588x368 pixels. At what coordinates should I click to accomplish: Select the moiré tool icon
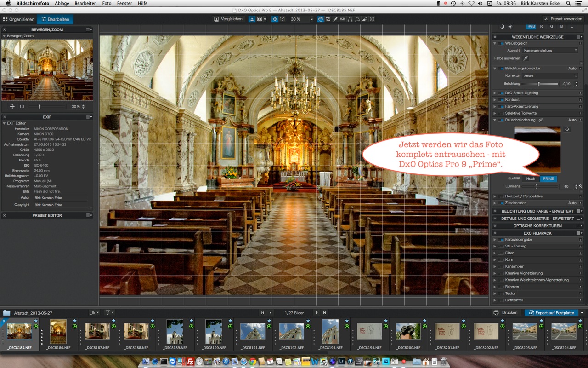[372, 19]
